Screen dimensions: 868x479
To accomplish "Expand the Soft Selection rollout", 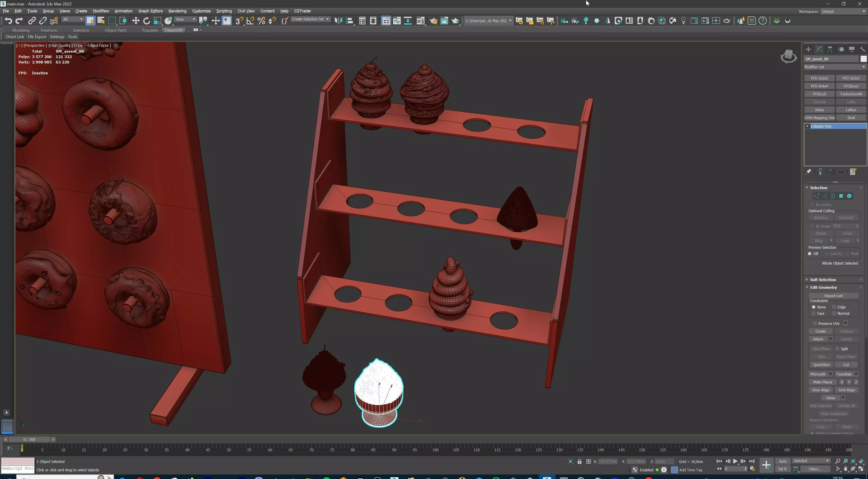I will (823, 279).
